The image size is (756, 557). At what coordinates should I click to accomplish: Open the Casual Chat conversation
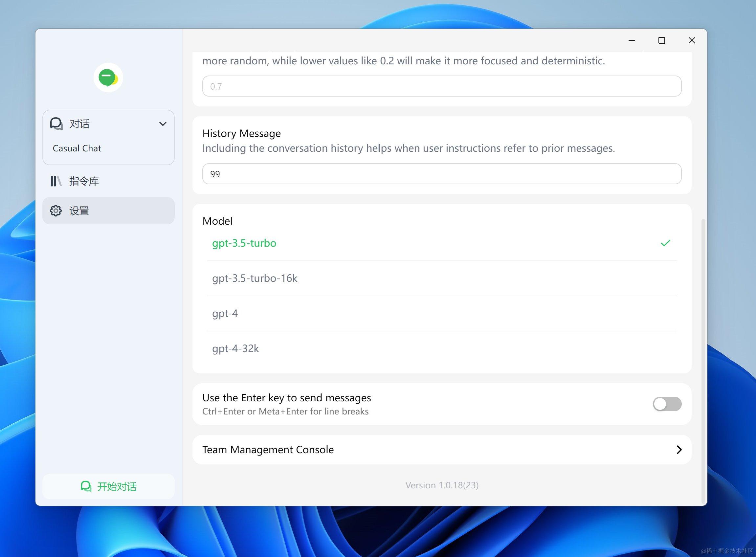(77, 148)
